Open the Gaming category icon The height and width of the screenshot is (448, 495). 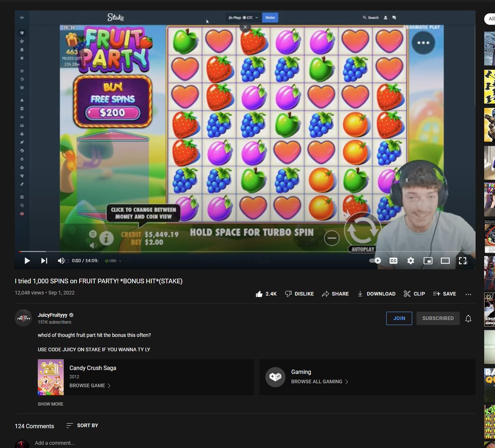click(x=275, y=377)
